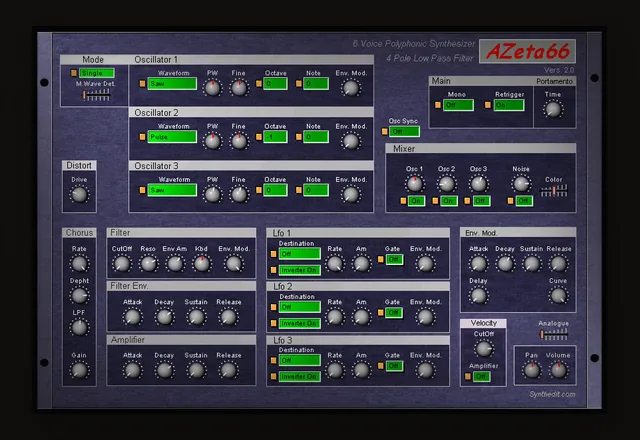This screenshot has height=440, width=640.
Task: Open Oscillator 2 Waveform Pulse selector
Action: pos(172,137)
